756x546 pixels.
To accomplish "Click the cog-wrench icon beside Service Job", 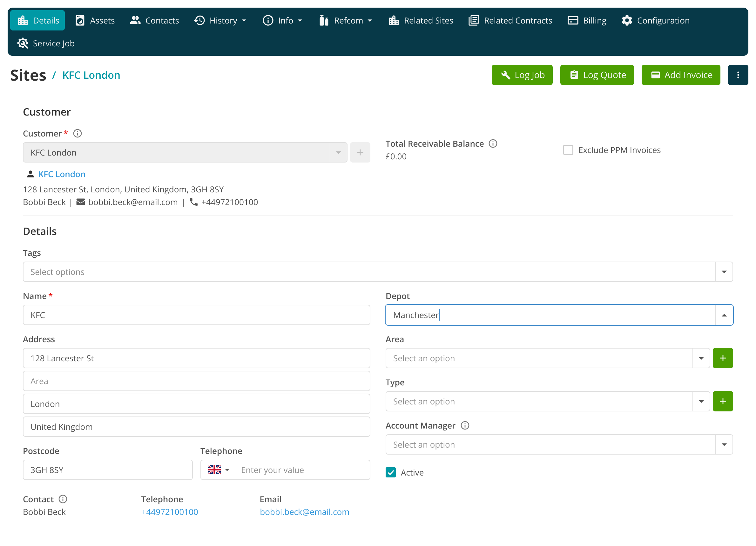I will (x=23, y=43).
